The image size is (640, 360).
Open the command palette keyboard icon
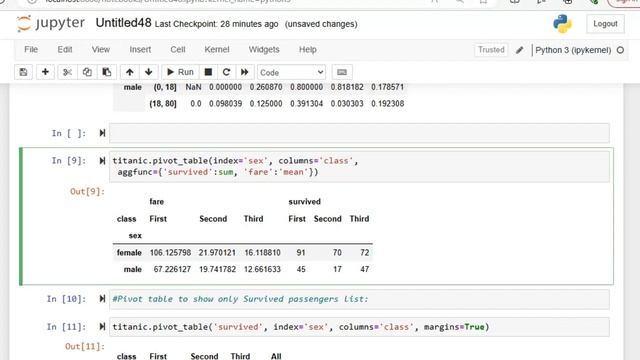tap(342, 72)
